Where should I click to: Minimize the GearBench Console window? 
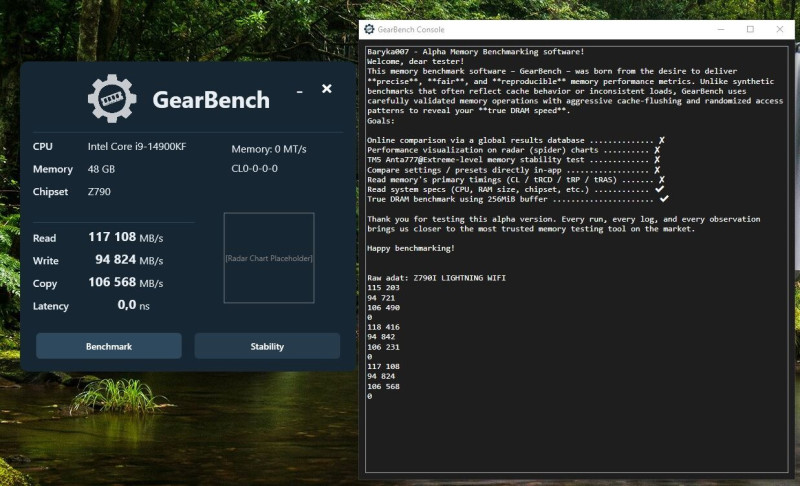coord(721,30)
